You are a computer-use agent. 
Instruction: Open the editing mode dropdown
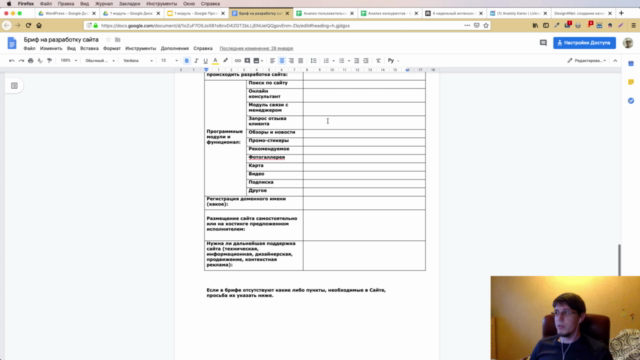(x=586, y=61)
